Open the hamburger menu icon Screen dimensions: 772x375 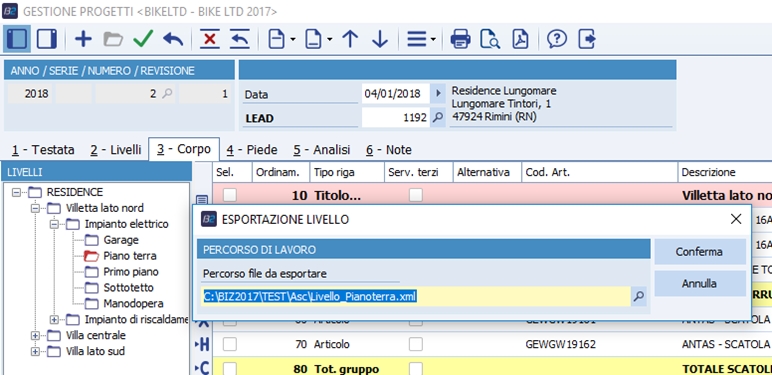coord(417,39)
